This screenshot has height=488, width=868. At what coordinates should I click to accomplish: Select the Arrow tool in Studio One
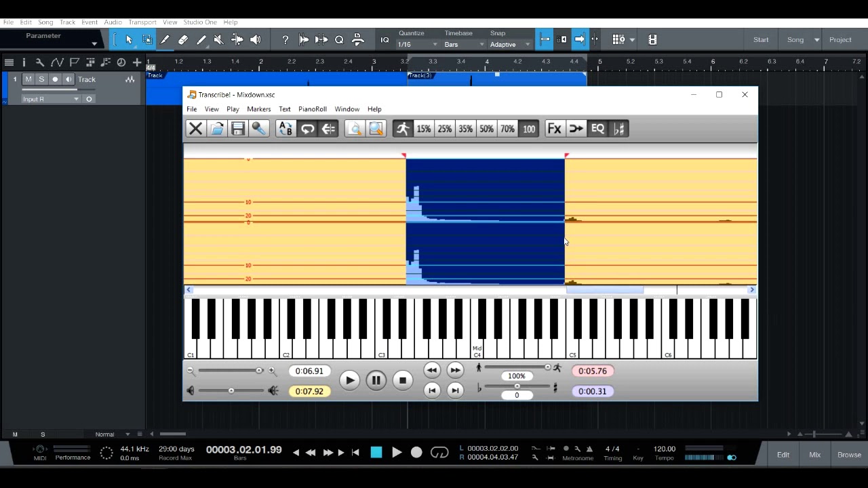129,40
